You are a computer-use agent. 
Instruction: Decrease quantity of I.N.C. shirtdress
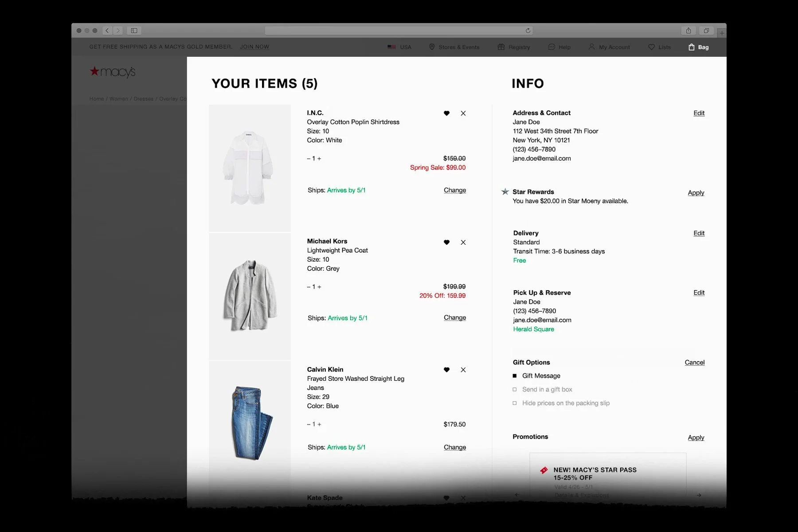[x=309, y=159]
